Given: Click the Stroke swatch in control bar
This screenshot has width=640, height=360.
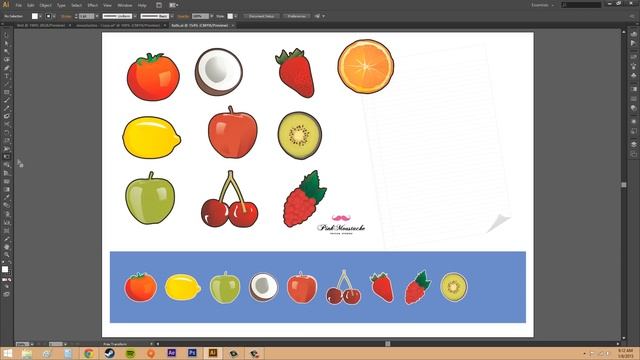Looking at the screenshot, I should [x=48, y=16].
